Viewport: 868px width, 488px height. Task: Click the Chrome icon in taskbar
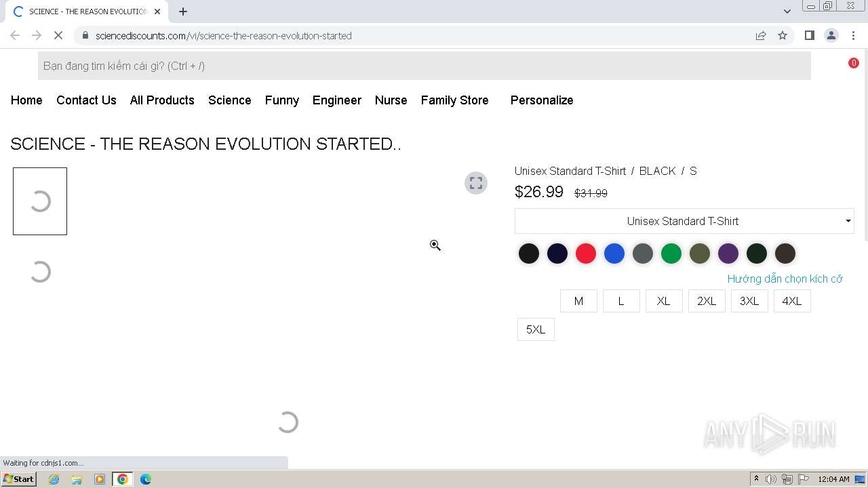[x=123, y=479]
